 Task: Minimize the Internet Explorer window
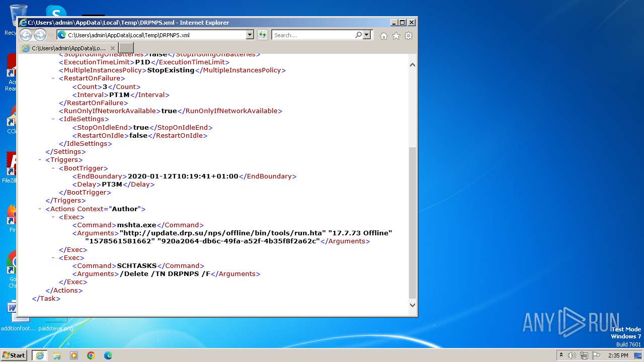coord(394,23)
